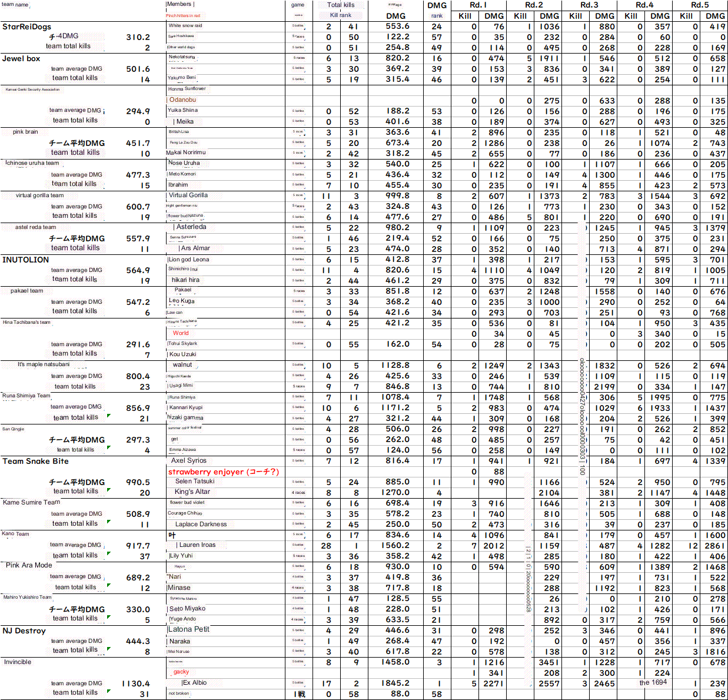Select member cell "Yakumo Beni"
This screenshot has height=700, width=728.
(181, 78)
